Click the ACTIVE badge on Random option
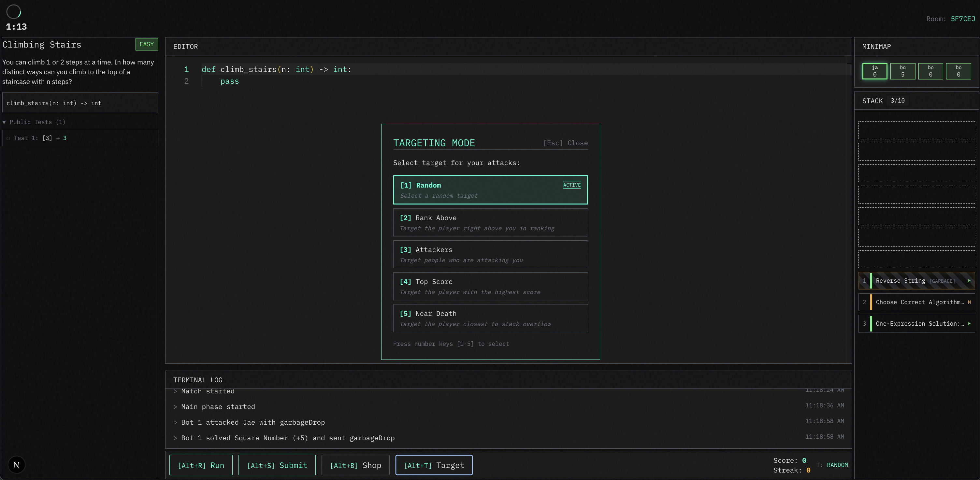 (571, 185)
